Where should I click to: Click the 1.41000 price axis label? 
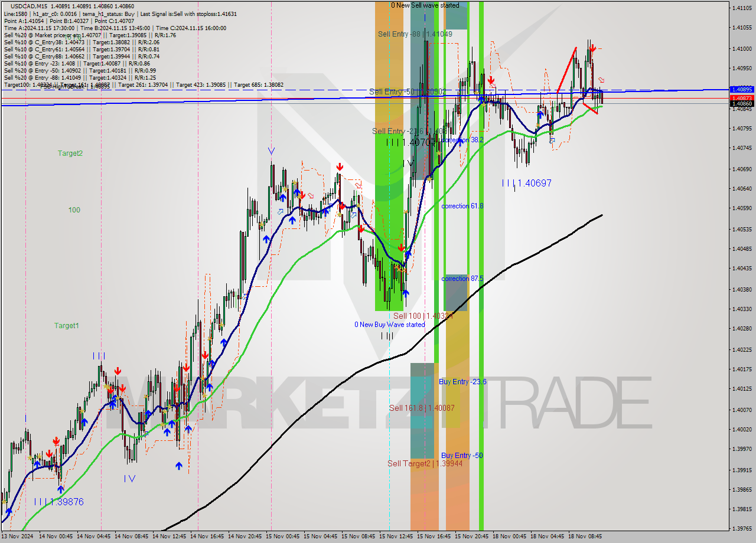(x=742, y=48)
